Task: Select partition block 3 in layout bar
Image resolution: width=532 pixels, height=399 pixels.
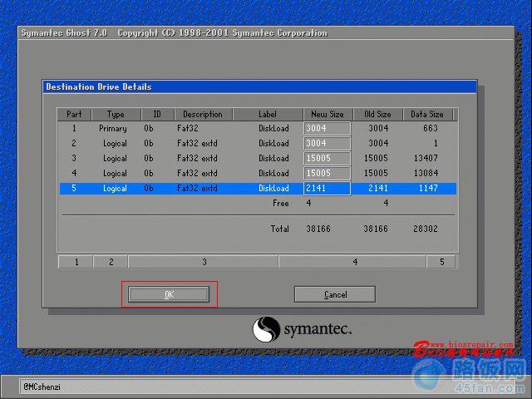Action: coord(204,262)
